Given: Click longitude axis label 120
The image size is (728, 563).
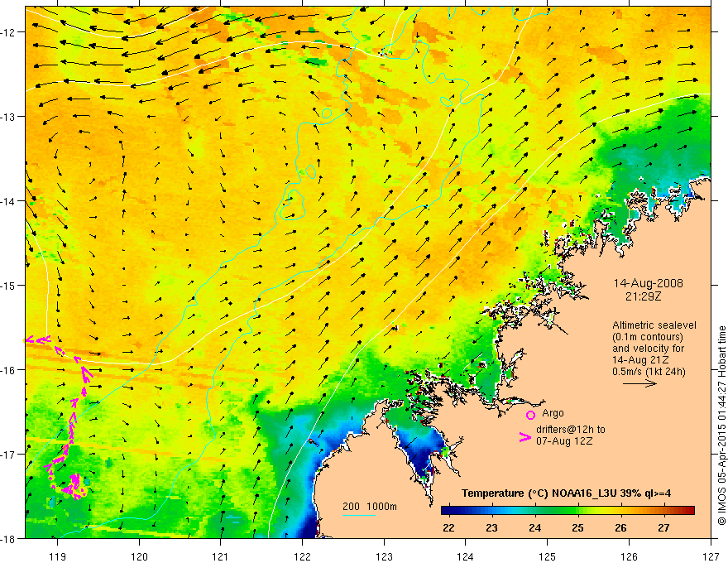Looking at the screenshot, I should click(139, 556).
